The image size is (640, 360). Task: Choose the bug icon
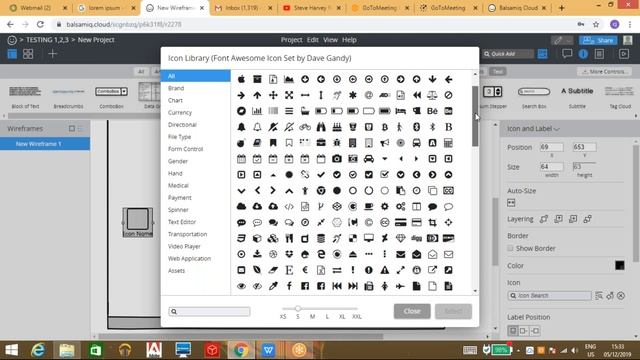pyautogui.click(x=337, y=143)
